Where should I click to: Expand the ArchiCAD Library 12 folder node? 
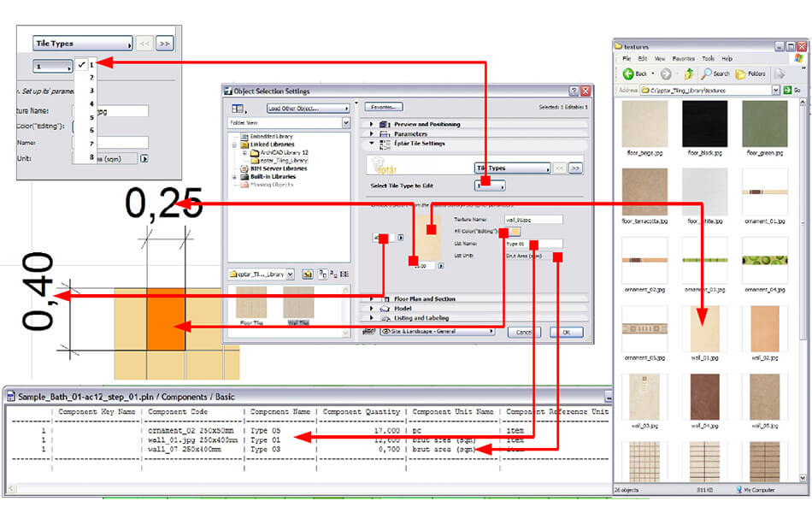[x=244, y=153]
